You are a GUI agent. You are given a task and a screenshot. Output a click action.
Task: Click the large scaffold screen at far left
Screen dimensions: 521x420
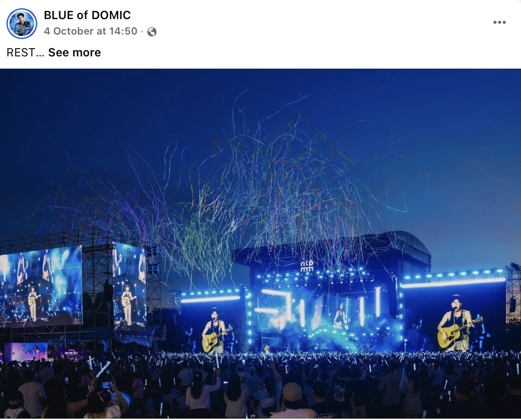coord(41,286)
